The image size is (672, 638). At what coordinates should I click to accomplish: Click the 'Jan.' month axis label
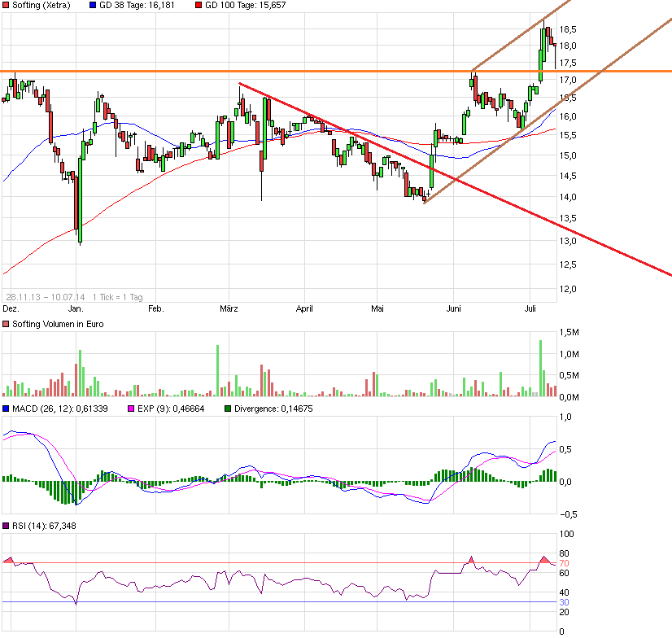pyautogui.click(x=76, y=308)
